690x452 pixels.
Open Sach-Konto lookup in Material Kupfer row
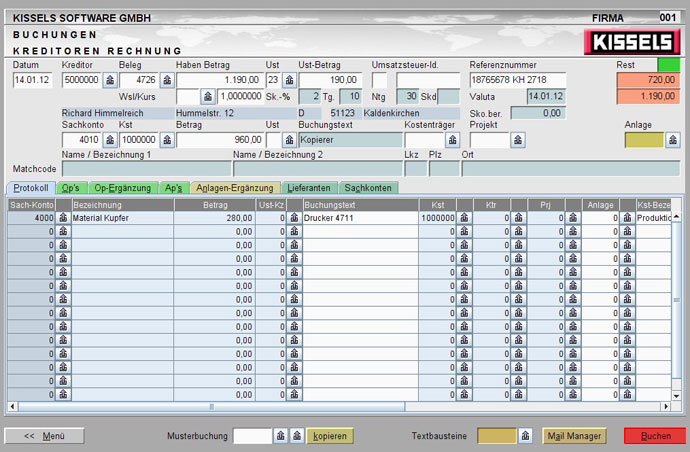pyautogui.click(x=63, y=218)
